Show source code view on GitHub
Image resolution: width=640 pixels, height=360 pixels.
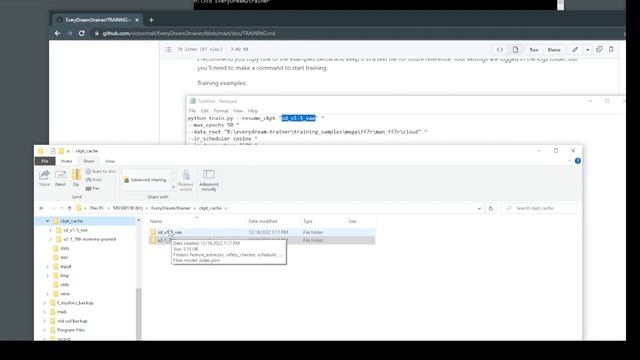click(x=500, y=49)
